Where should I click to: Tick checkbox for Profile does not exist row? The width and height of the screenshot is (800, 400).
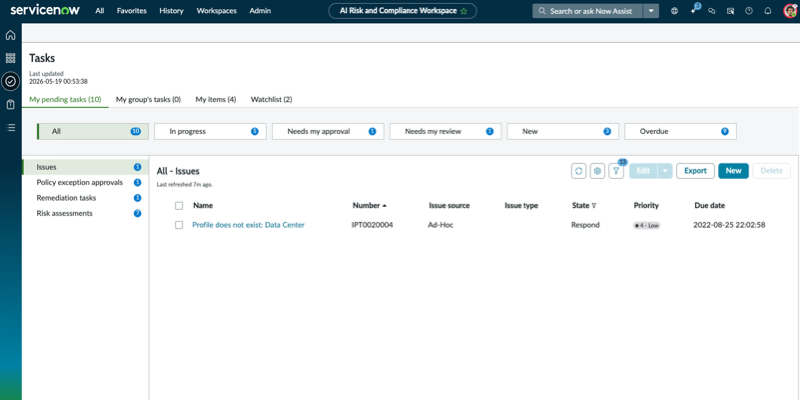pos(179,225)
